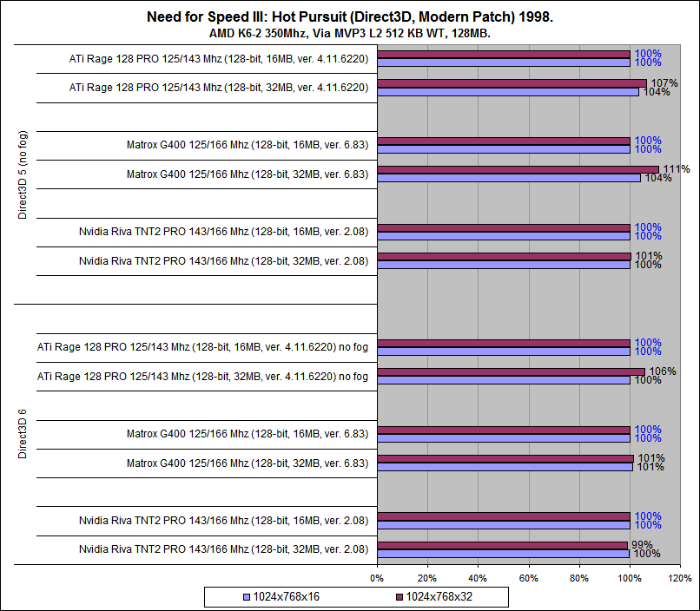Select the Nvidia Riva TNT2 PRO 16MB label under Direct3D 5

pos(224,232)
